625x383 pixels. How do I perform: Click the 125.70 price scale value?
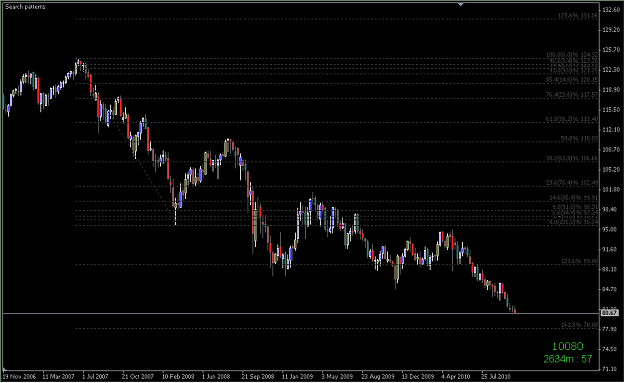click(x=611, y=50)
